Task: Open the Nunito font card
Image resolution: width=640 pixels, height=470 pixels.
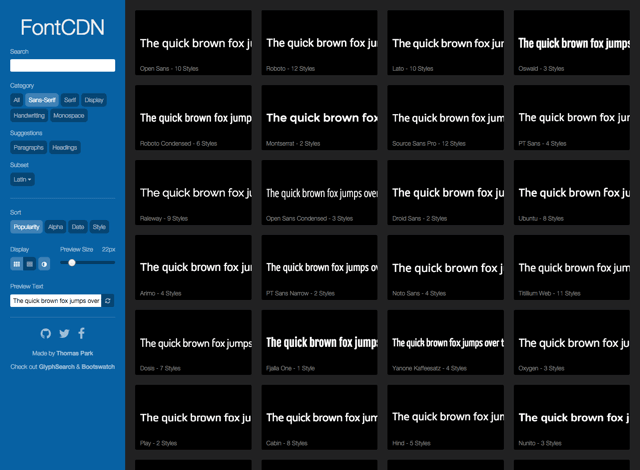Action: (x=572, y=417)
